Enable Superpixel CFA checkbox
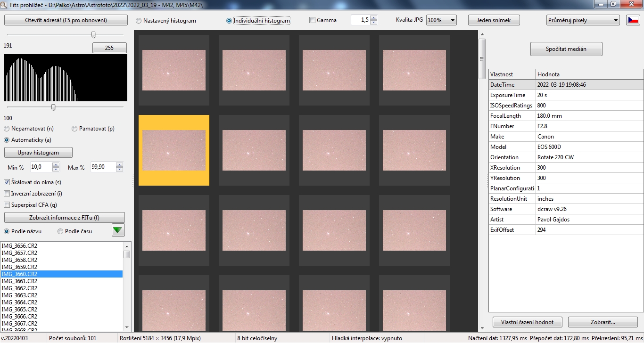644x343 pixels. tap(7, 205)
